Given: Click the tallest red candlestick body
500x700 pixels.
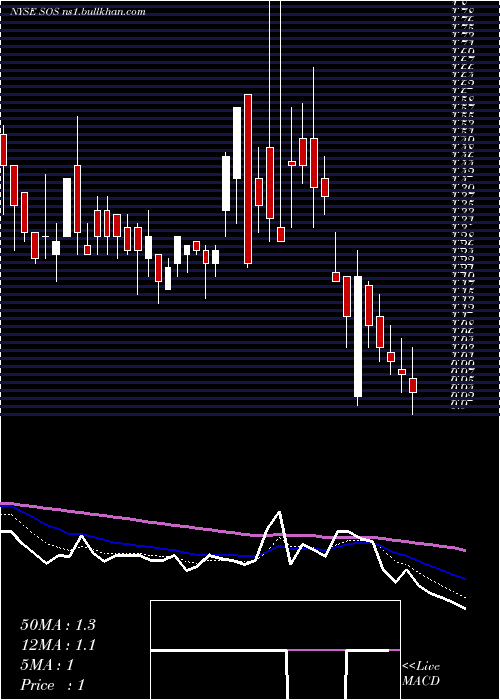Looking at the screenshot, I should tap(248, 179).
